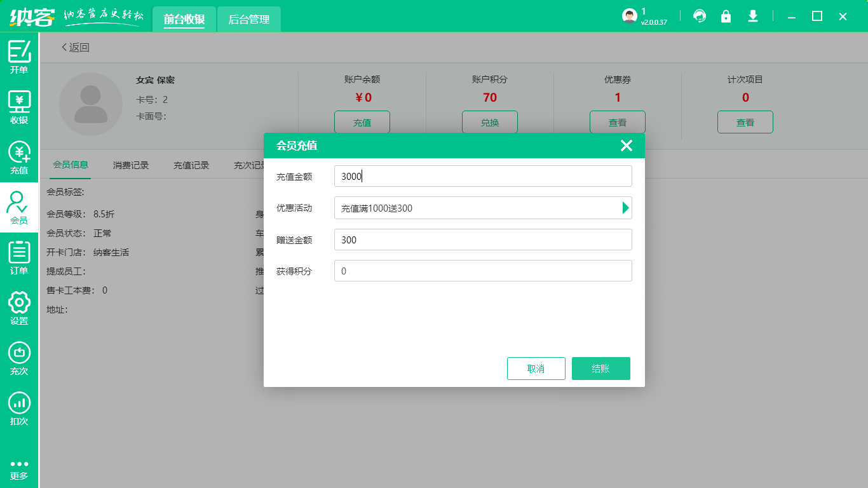Open the 设置 (settings) sidebar icon

tap(19, 308)
